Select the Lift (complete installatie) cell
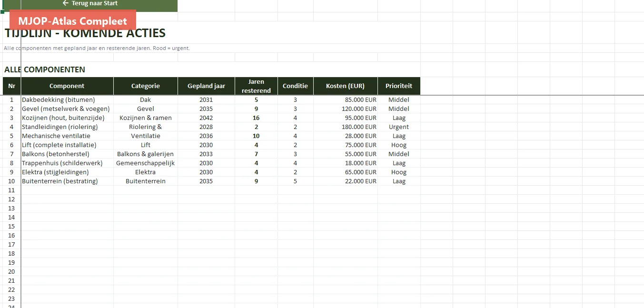Screen dimensions: 644x308 (x=67, y=145)
